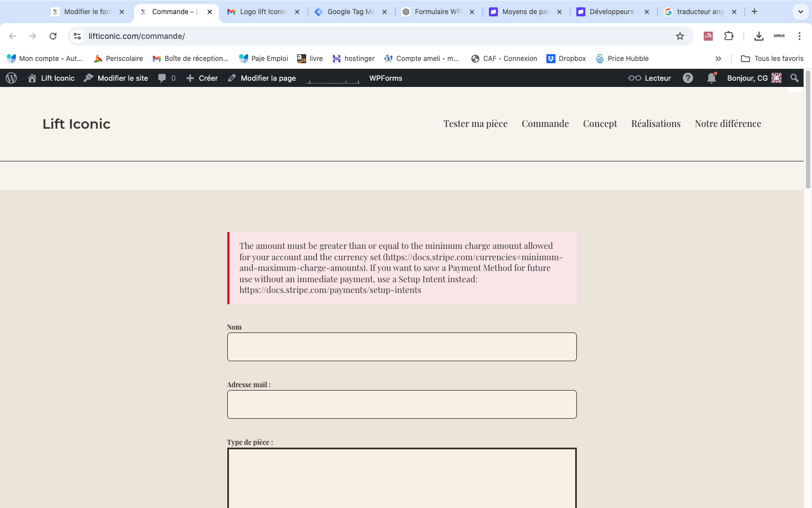Open the Tous les favoris folder
The image size is (812, 508).
pyautogui.click(x=772, y=59)
